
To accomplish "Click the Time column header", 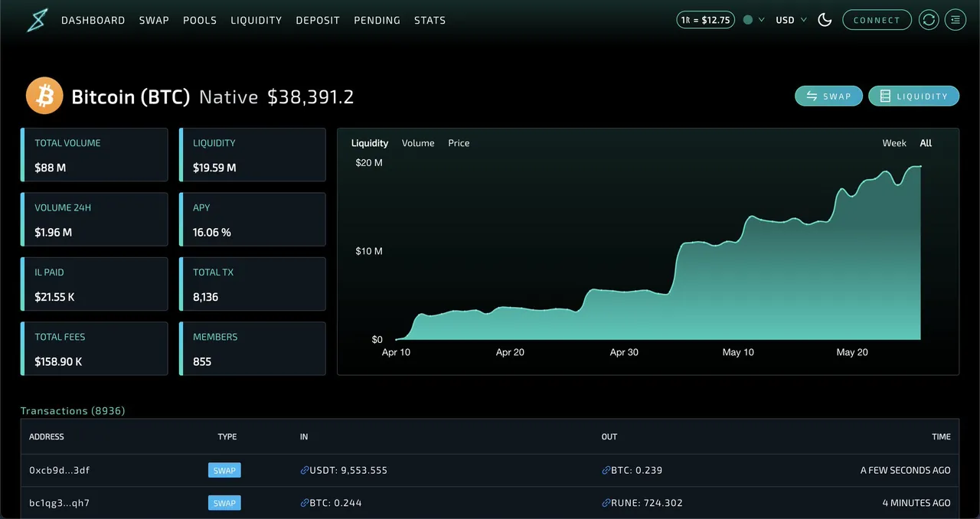I will (942, 437).
